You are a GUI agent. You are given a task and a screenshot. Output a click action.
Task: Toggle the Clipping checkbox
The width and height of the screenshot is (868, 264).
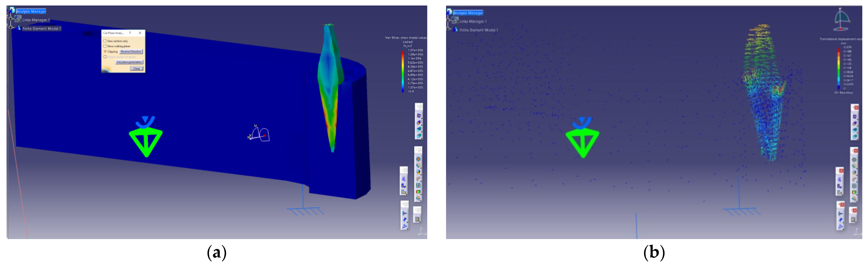(x=105, y=52)
